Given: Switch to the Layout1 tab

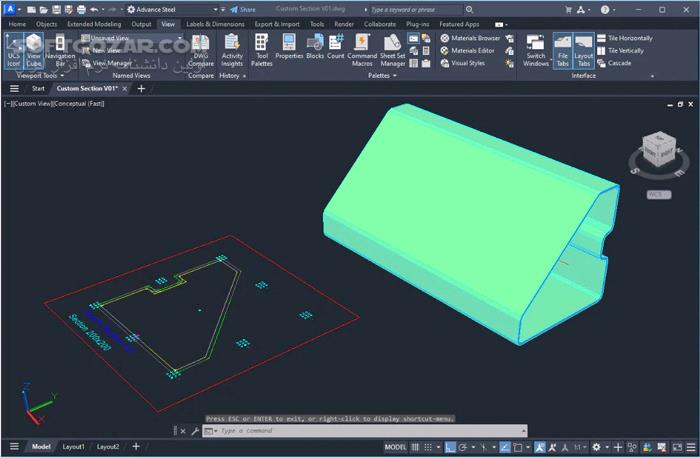Looking at the screenshot, I should (75, 447).
